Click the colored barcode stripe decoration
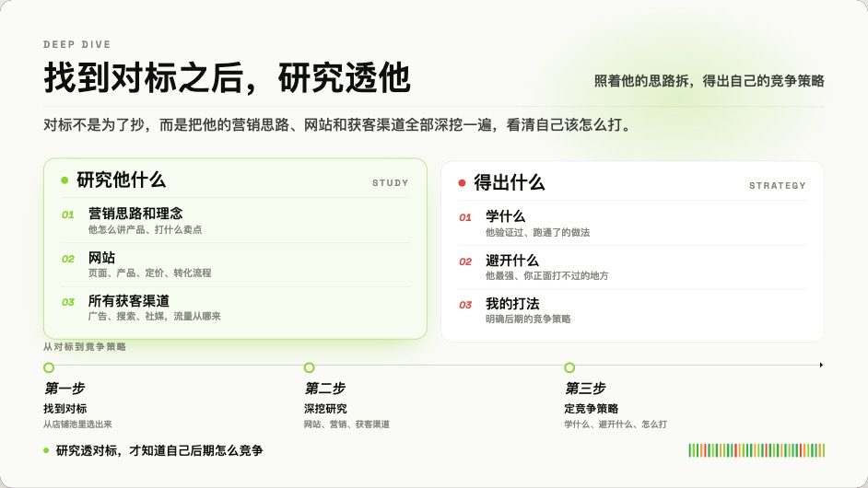Viewport: 868px width, 488px height. tap(757, 450)
